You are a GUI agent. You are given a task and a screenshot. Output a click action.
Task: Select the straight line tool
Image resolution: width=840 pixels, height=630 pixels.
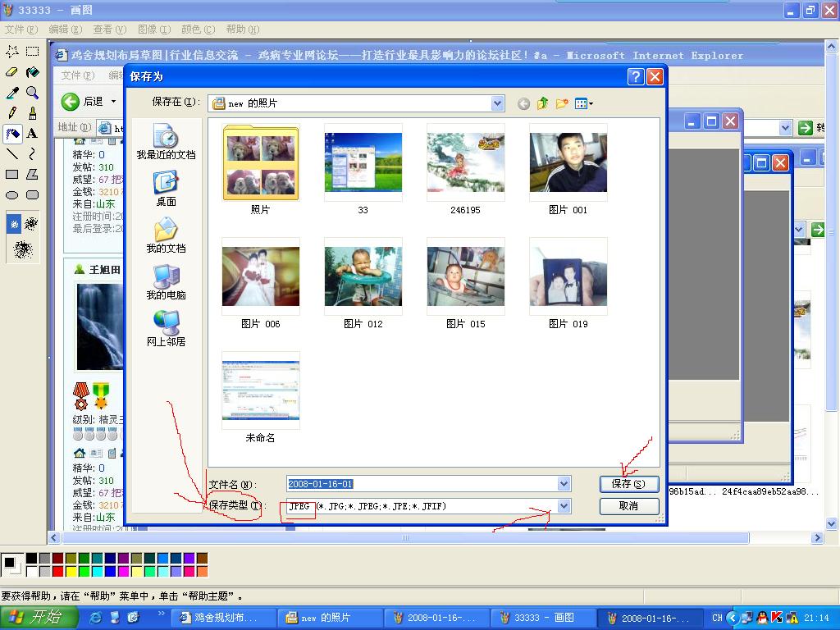tap(12, 153)
